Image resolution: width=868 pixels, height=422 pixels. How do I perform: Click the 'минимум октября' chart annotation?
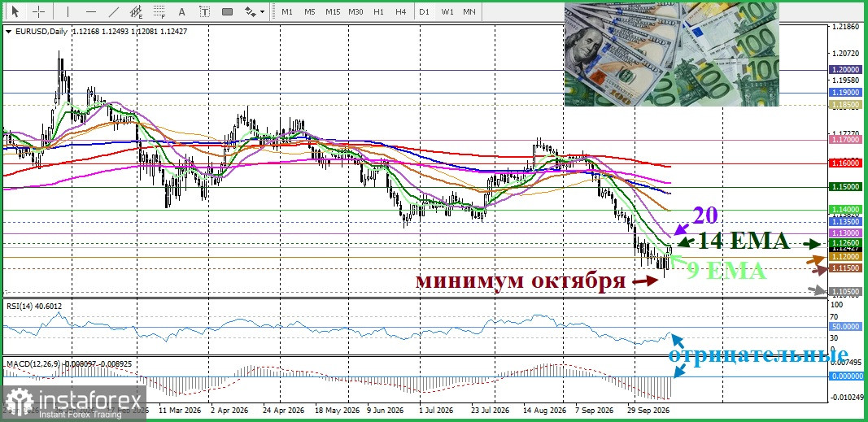(521, 281)
